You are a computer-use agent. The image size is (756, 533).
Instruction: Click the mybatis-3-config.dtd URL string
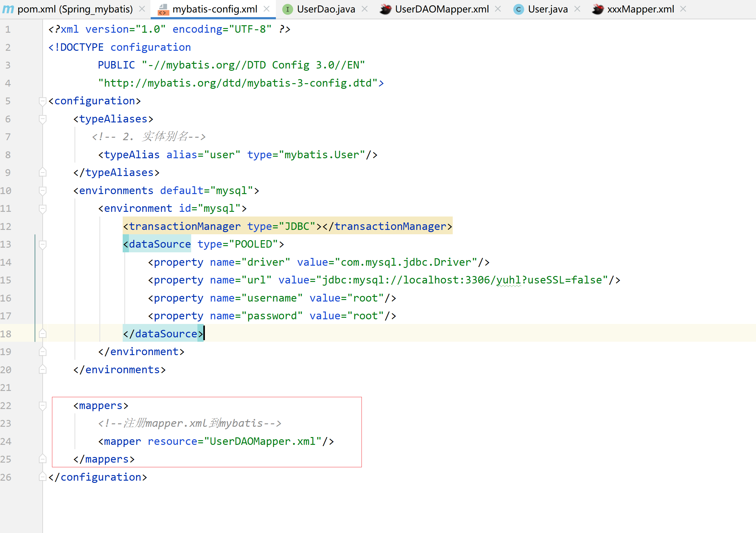[238, 83]
